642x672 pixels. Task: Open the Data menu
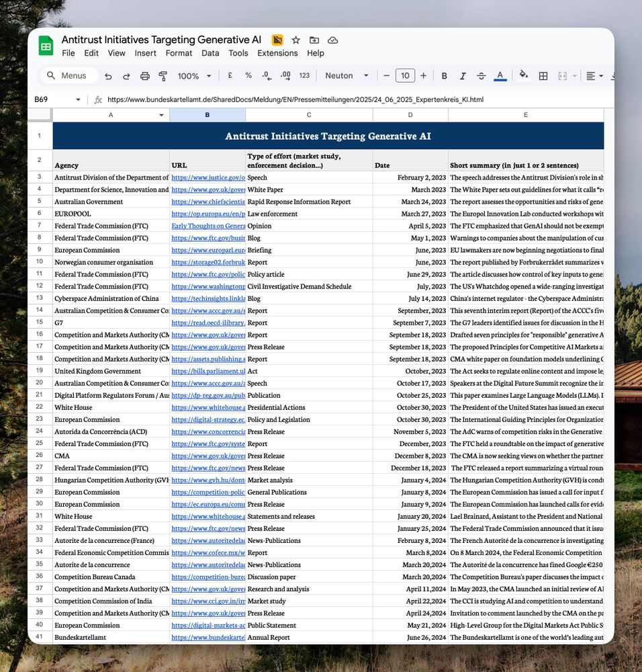[210, 53]
